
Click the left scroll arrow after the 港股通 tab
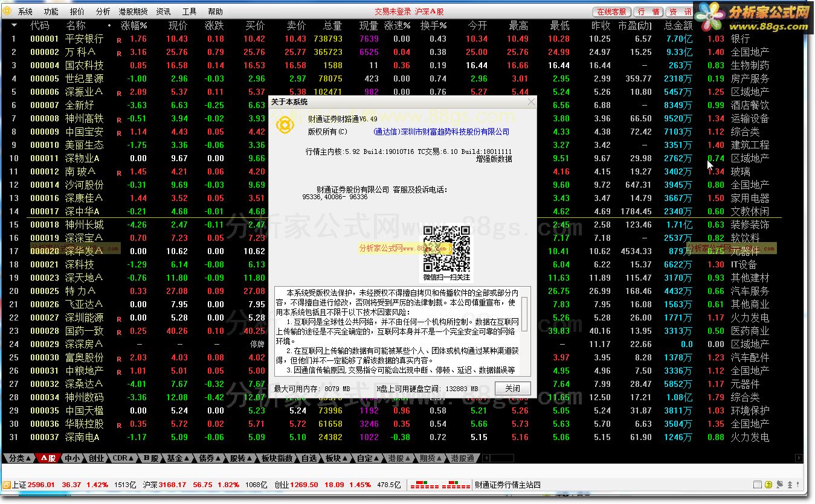coord(486,458)
